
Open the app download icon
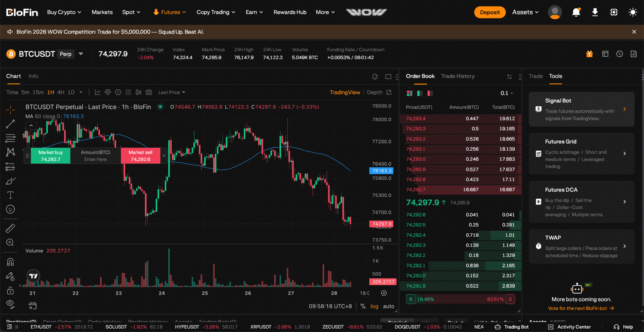(x=595, y=12)
